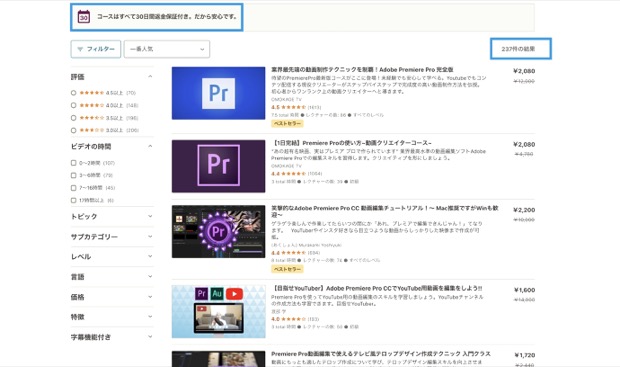Expand the トピック filter section

(112, 216)
